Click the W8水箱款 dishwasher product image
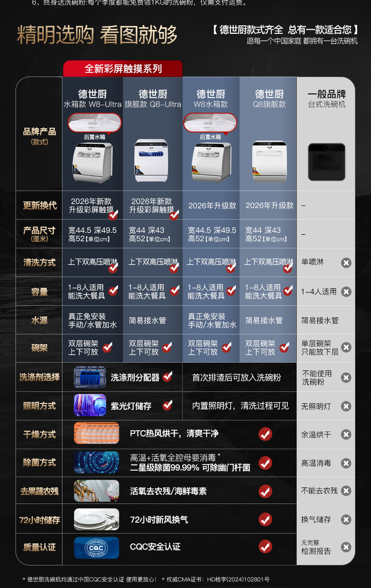371x588 pixels. (210, 162)
